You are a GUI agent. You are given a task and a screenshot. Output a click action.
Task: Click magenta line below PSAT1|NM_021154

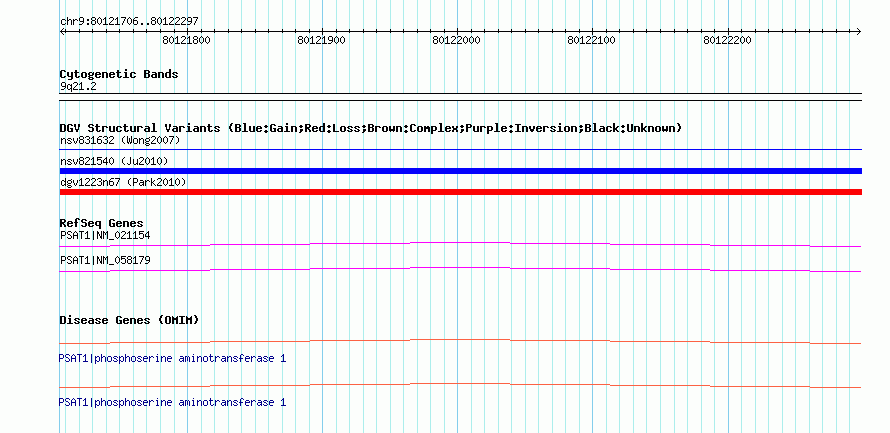pos(460,244)
